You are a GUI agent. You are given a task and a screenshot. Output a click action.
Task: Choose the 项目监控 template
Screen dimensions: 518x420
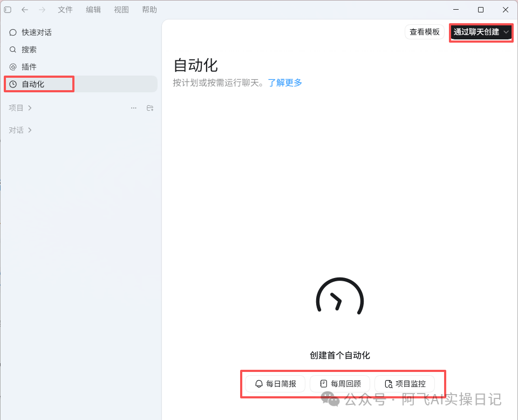pos(405,384)
